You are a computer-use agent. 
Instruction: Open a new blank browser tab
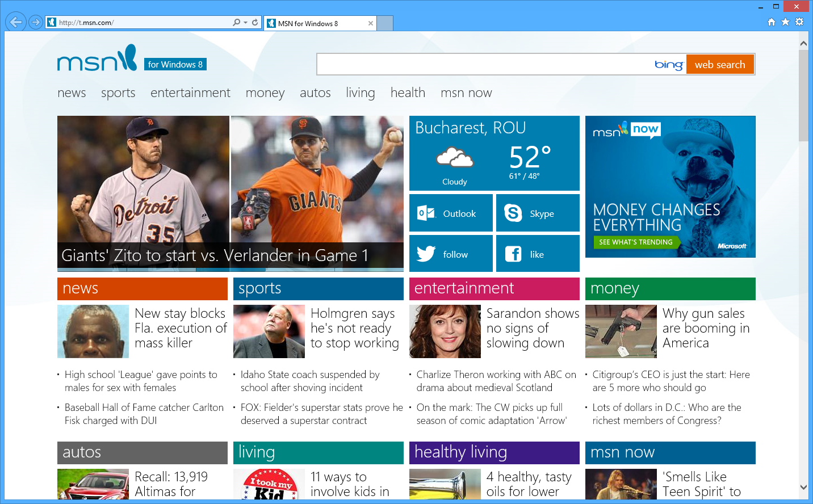385,23
